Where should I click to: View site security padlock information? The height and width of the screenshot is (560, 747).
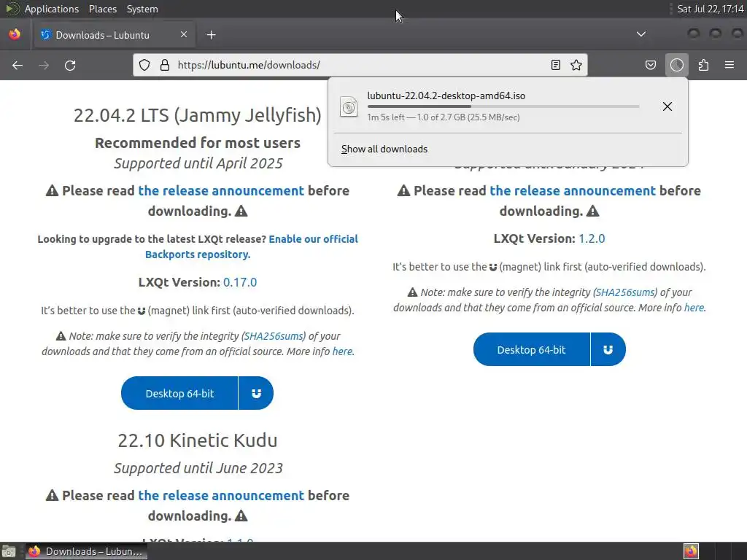tap(165, 65)
